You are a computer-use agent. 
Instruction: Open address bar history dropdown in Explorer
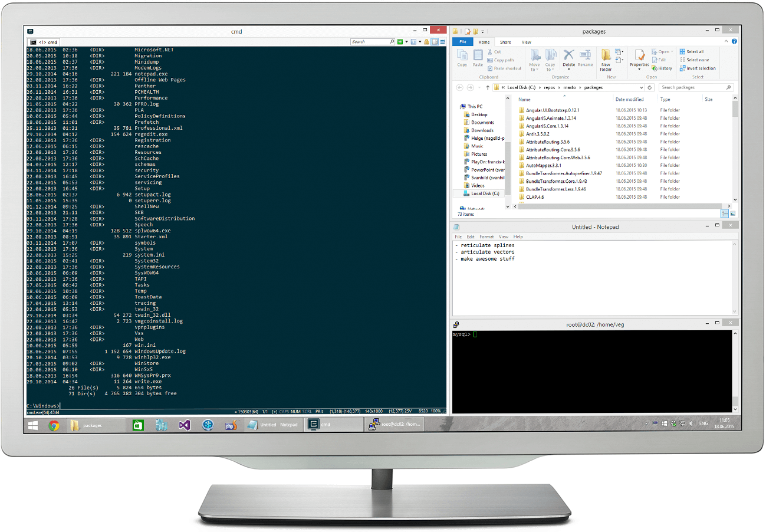pos(641,87)
